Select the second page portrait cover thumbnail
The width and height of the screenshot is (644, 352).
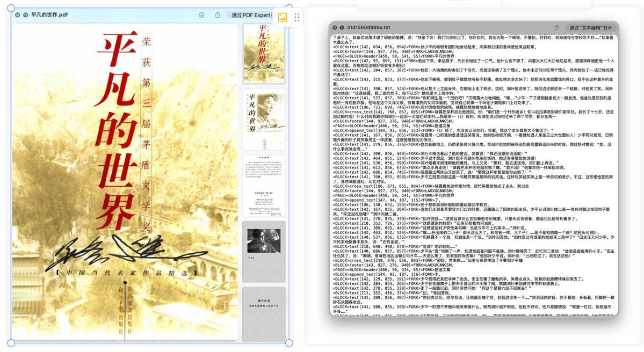(x=264, y=120)
